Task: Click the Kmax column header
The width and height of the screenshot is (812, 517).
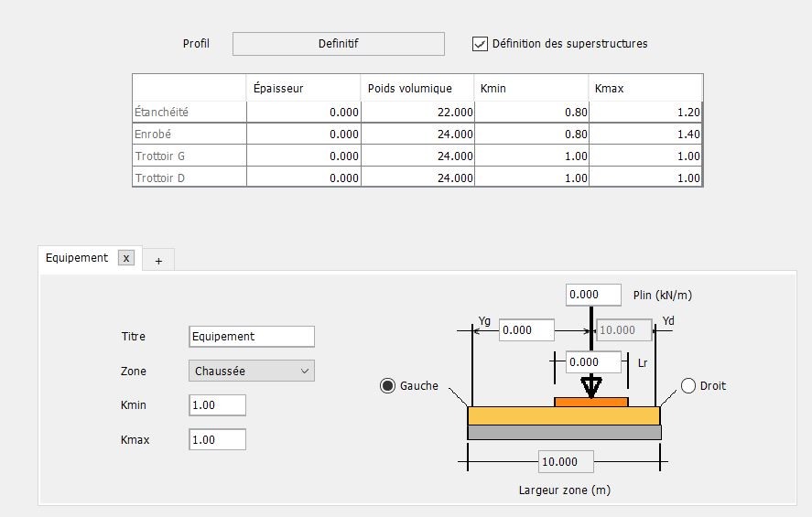Action: tap(645, 88)
